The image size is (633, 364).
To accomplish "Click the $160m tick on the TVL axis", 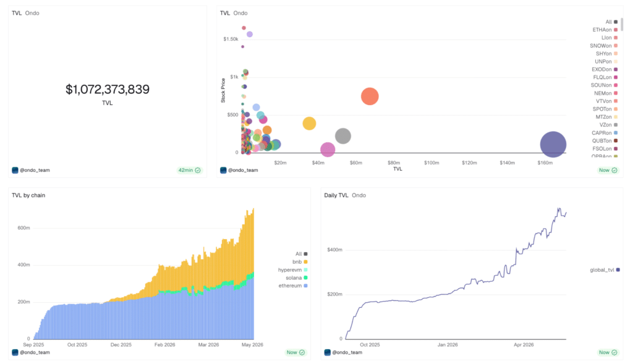I will pos(545,163).
